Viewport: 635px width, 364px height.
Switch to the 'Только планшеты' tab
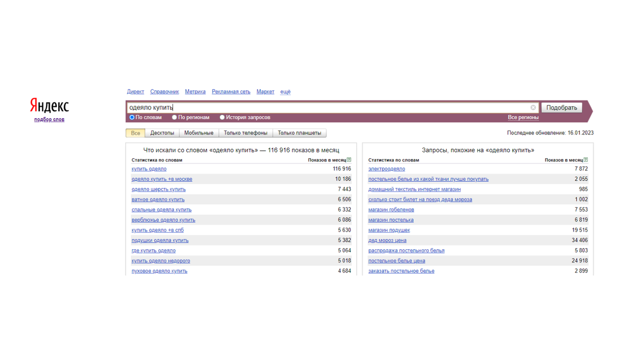300,133
